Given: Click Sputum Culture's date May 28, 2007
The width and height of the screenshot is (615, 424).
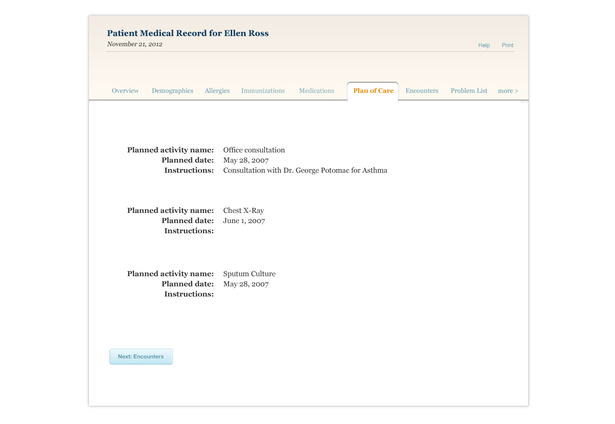Looking at the screenshot, I should 246,284.
